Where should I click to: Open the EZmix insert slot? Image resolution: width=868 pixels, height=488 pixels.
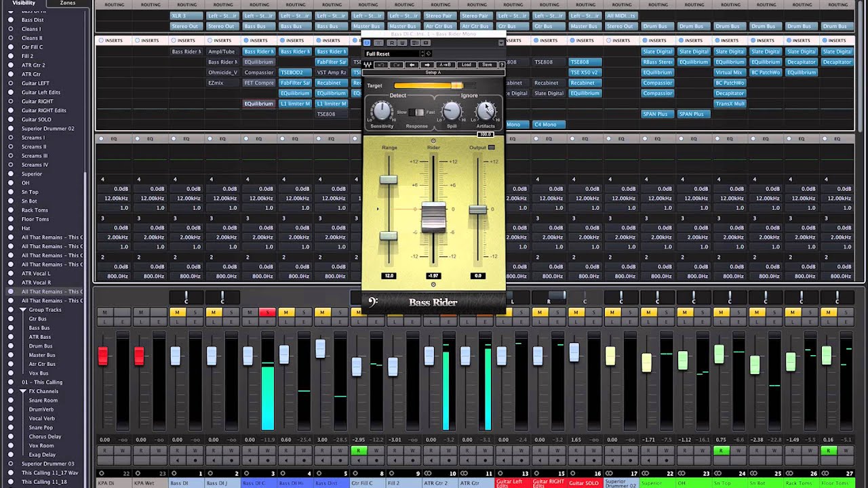click(221, 83)
